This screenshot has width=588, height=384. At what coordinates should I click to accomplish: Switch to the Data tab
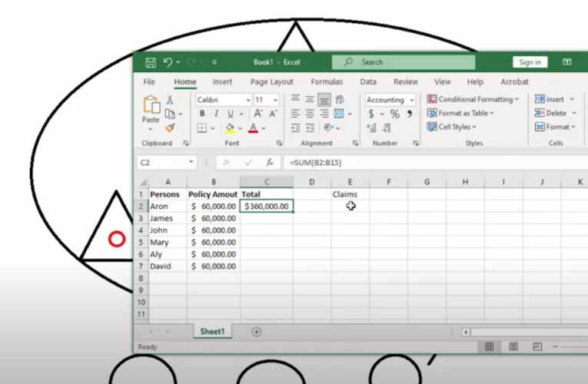click(x=368, y=81)
